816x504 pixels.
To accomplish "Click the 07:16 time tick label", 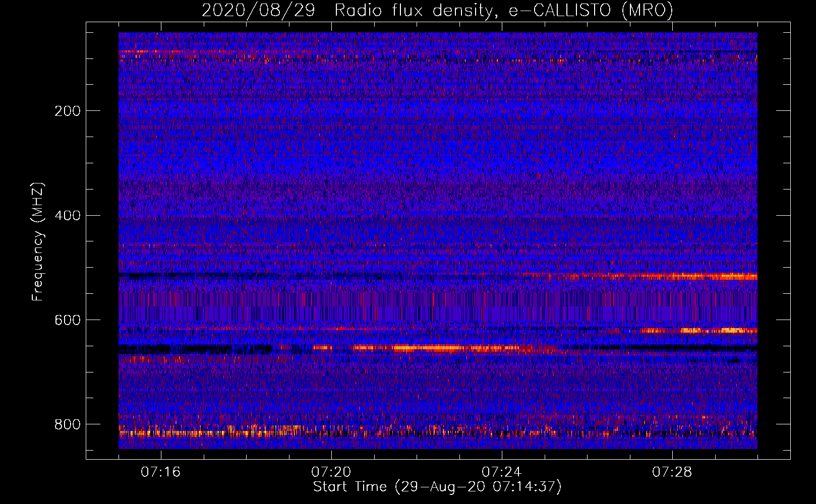I will coord(161,472).
